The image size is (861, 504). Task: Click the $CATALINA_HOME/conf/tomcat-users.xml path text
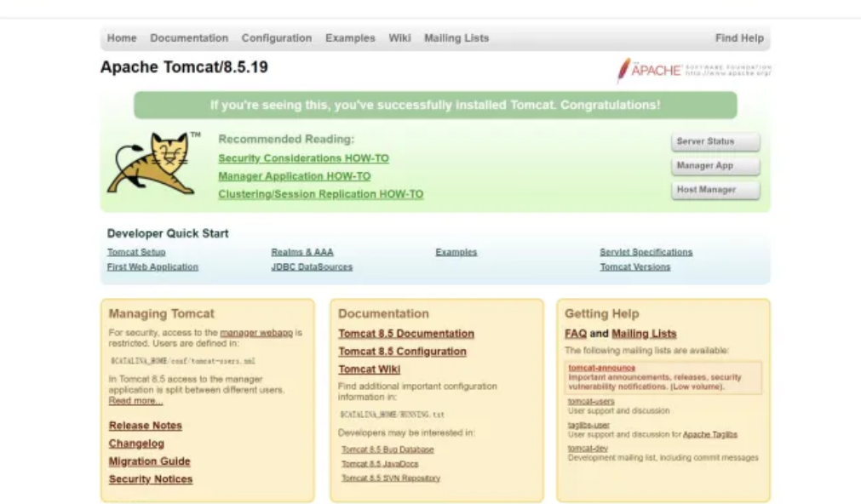coord(183,361)
